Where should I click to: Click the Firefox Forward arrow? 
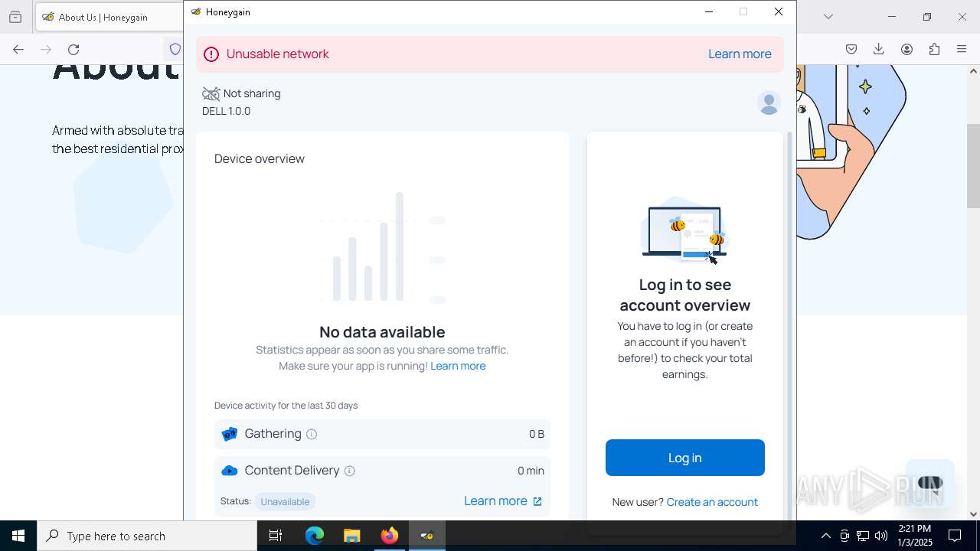point(46,49)
